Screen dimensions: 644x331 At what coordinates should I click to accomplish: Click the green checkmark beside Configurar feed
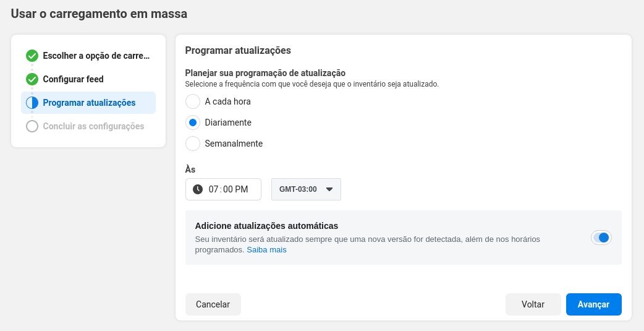click(32, 79)
